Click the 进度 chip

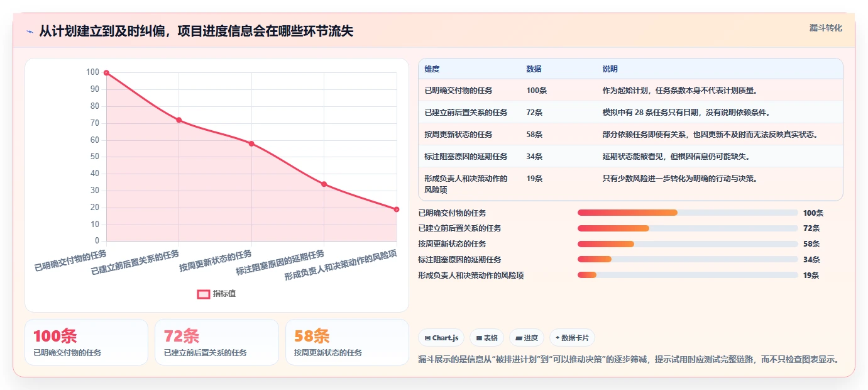[527, 338]
